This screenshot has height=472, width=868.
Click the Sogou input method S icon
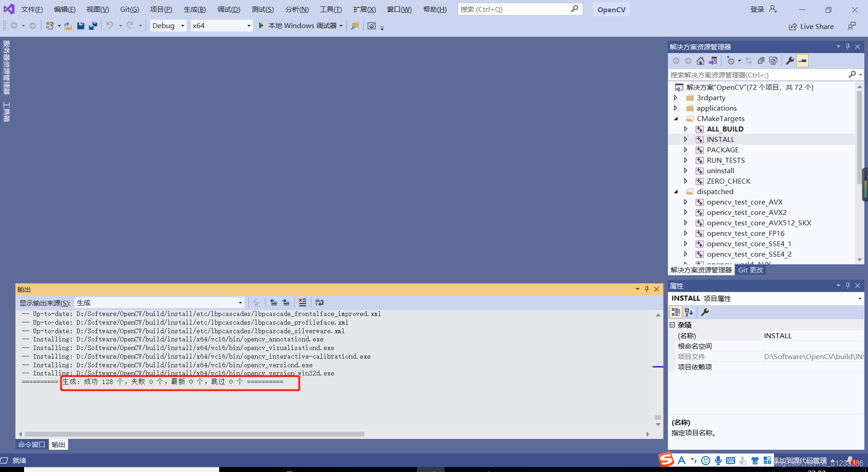666,460
